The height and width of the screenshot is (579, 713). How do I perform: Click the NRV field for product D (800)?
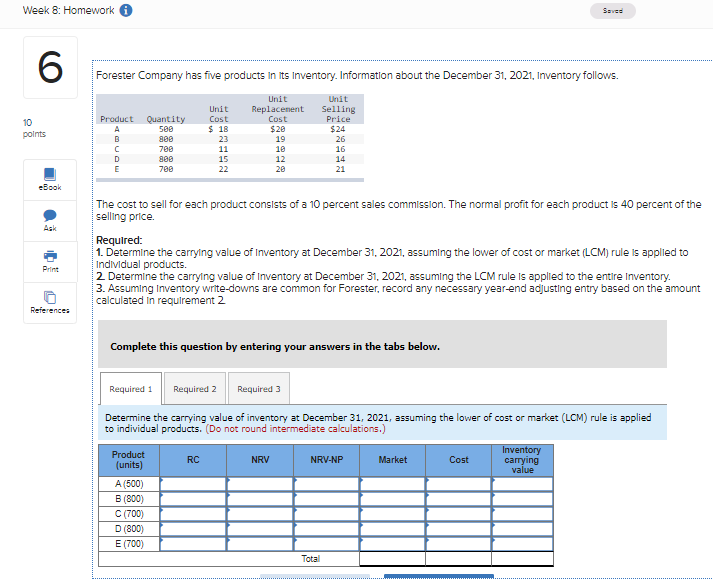click(260, 529)
